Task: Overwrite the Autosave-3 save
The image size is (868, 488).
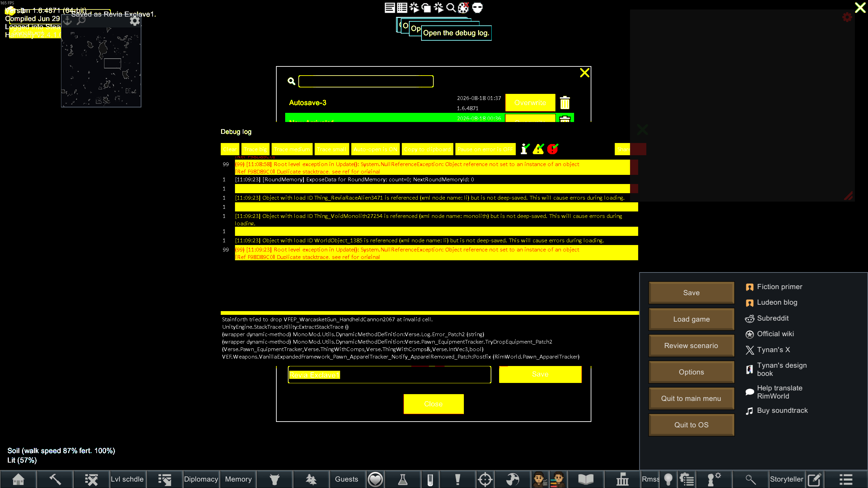Action: click(530, 103)
